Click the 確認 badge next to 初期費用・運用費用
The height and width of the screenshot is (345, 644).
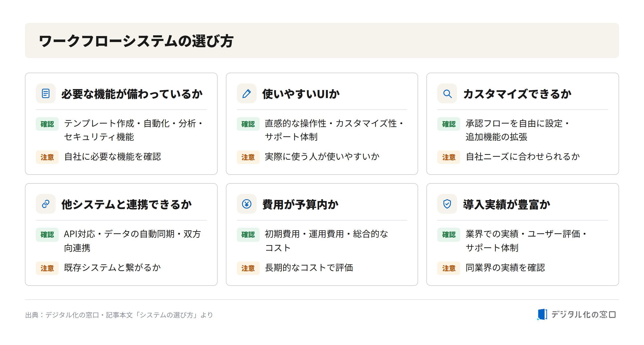pos(248,234)
